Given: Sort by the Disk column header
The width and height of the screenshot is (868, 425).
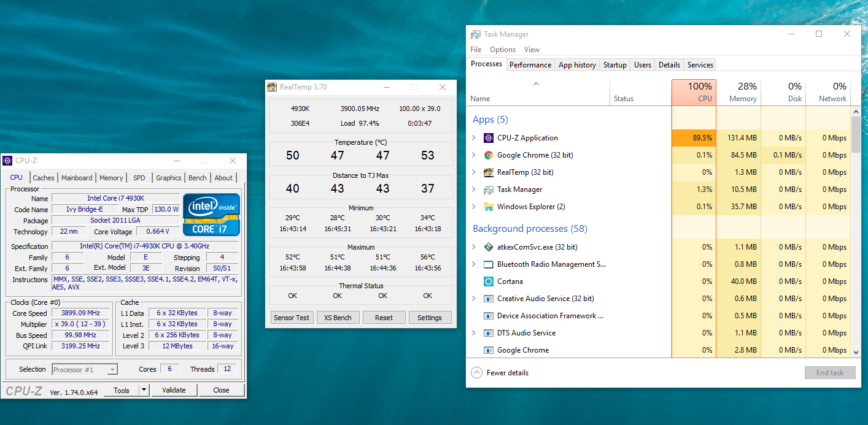Looking at the screenshot, I should [783, 92].
